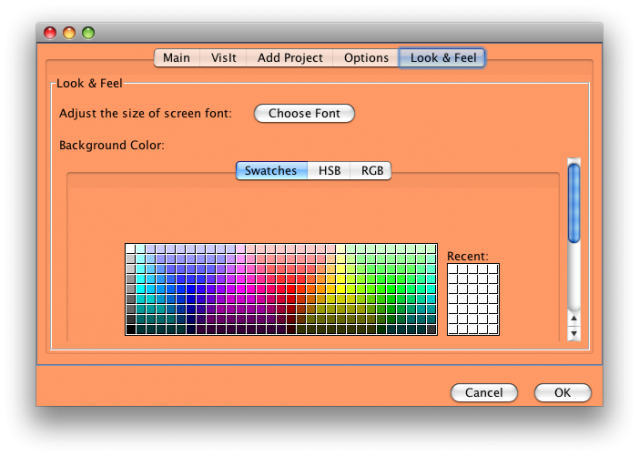Click the blue vertical scrollbar thumb
The image size is (639, 456).
pyautogui.click(x=574, y=202)
